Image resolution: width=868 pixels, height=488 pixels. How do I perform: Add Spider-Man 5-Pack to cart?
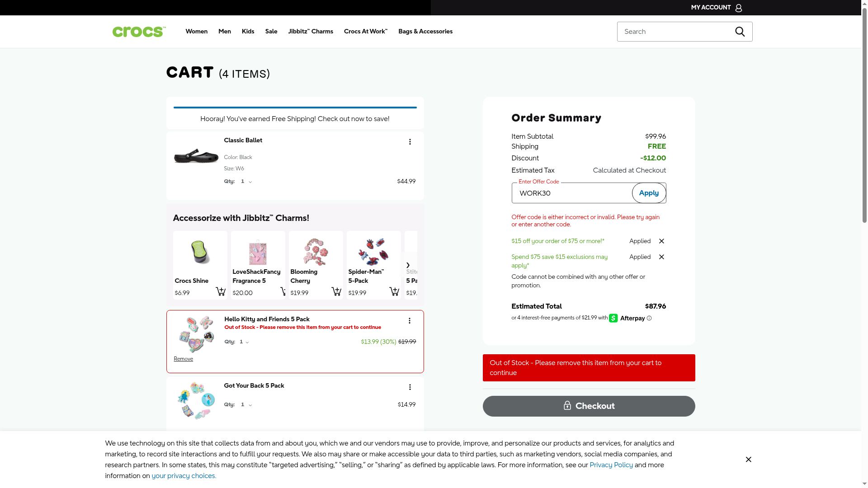[x=394, y=291]
